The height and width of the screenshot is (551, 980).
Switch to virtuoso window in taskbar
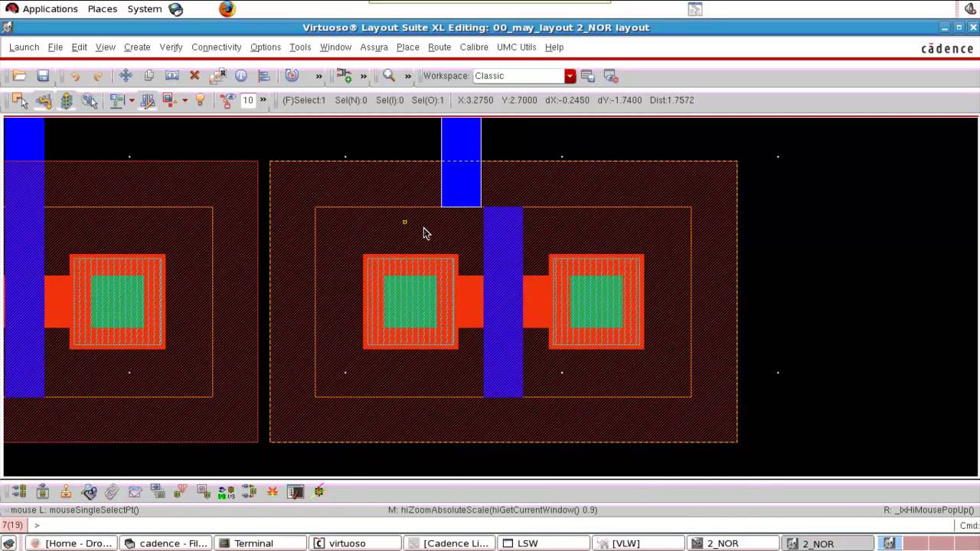point(354,543)
